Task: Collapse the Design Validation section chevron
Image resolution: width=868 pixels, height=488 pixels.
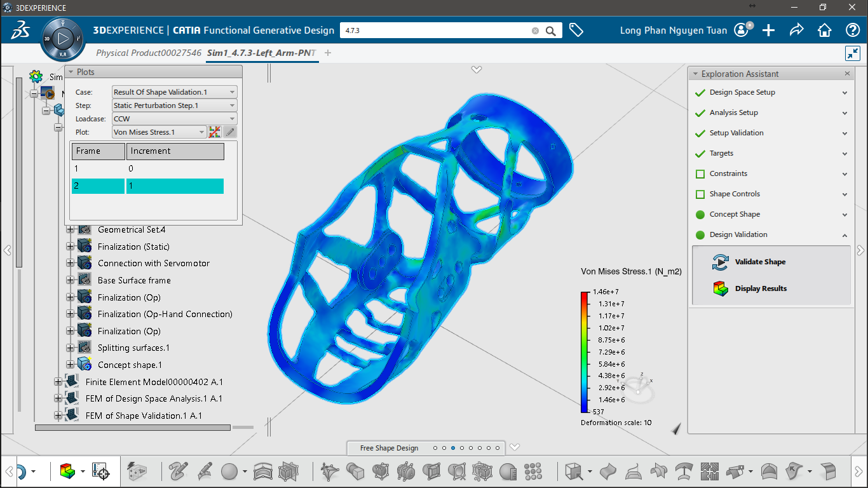Action: pos(845,235)
